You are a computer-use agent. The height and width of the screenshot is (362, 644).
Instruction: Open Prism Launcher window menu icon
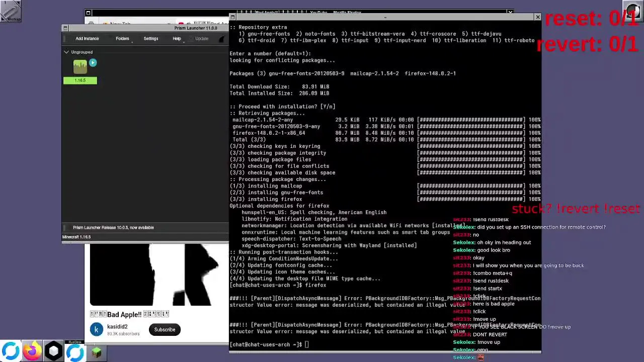tap(65, 28)
